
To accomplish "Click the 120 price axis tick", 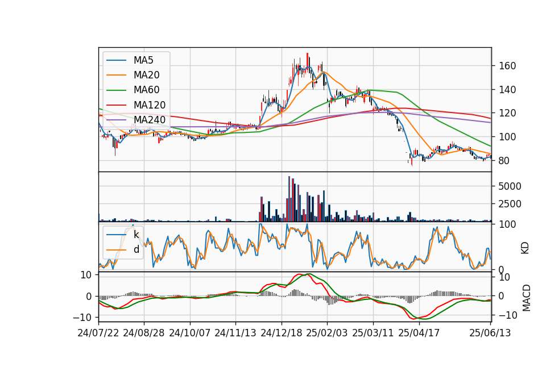I will tap(507, 113).
